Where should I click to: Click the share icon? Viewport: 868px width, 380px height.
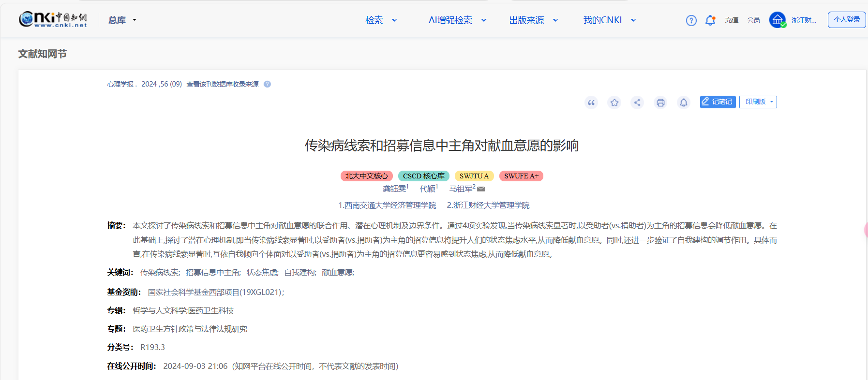637,102
